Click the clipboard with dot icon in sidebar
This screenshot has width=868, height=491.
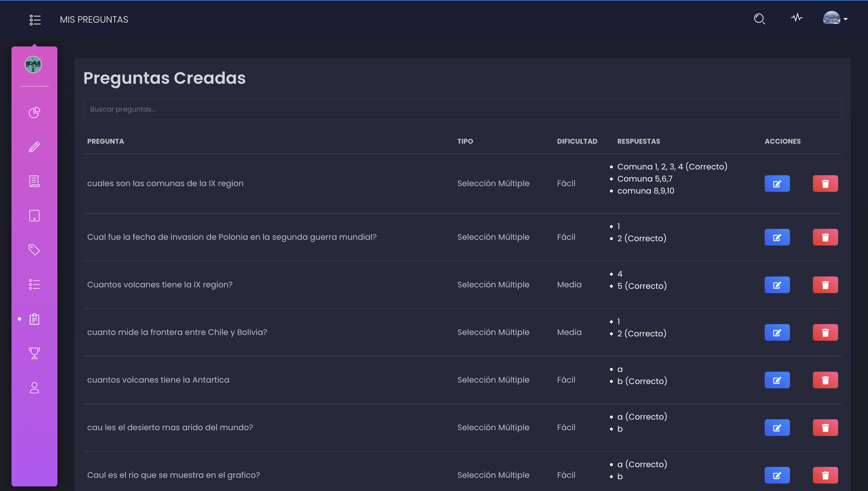tap(34, 319)
